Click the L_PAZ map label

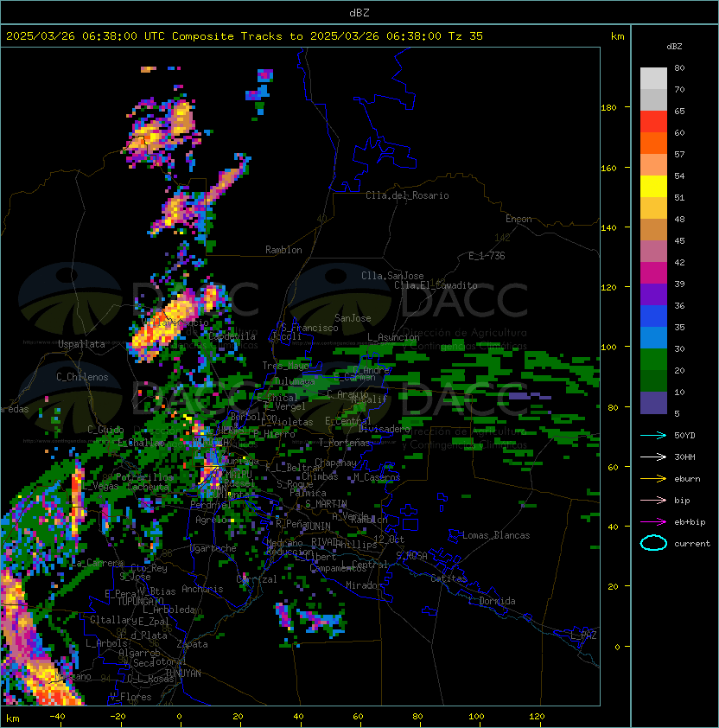click(583, 635)
